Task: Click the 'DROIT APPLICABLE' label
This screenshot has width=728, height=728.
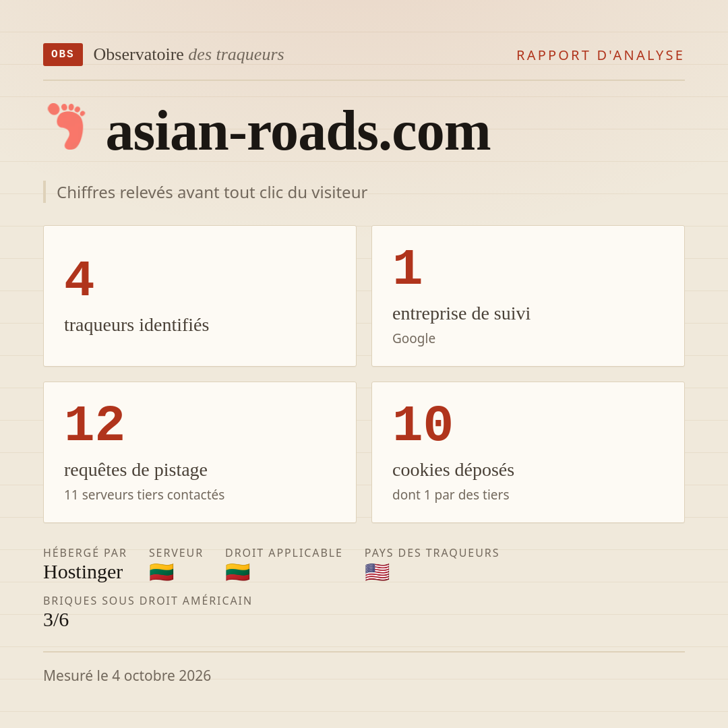Action: [x=284, y=553]
